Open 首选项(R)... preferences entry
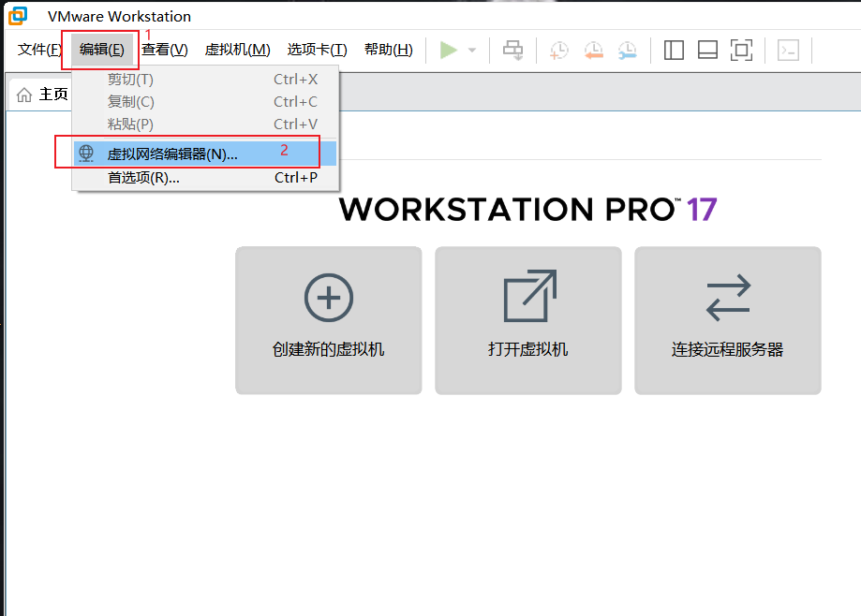861x616 pixels. point(205,178)
